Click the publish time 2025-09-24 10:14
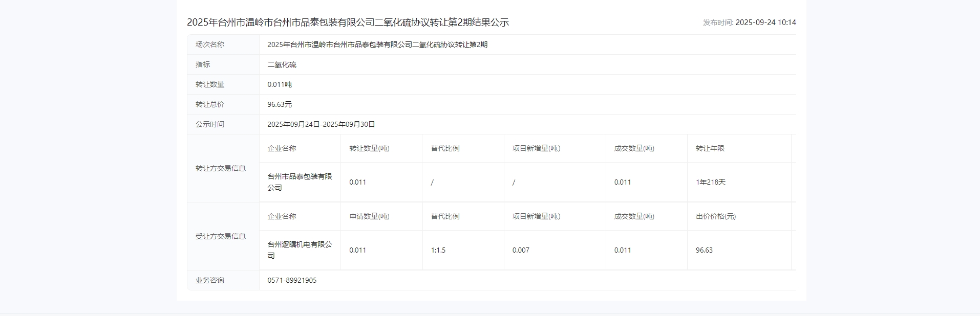This screenshot has width=980, height=316. (x=765, y=22)
